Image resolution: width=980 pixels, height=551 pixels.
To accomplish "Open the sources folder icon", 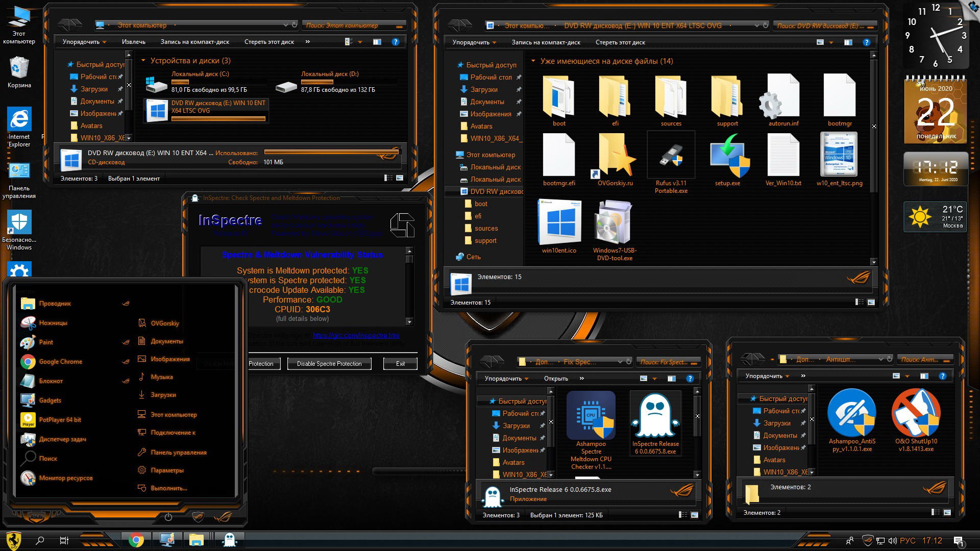I will [x=671, y=101].
